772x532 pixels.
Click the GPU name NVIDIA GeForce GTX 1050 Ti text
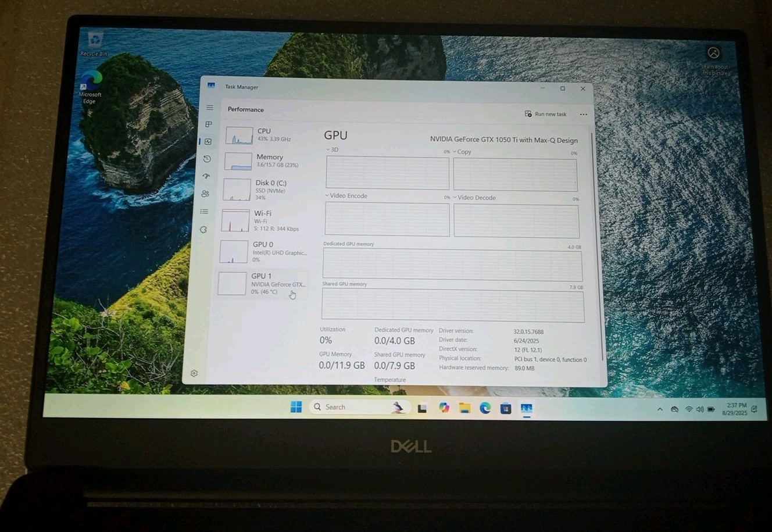point(504,140)
